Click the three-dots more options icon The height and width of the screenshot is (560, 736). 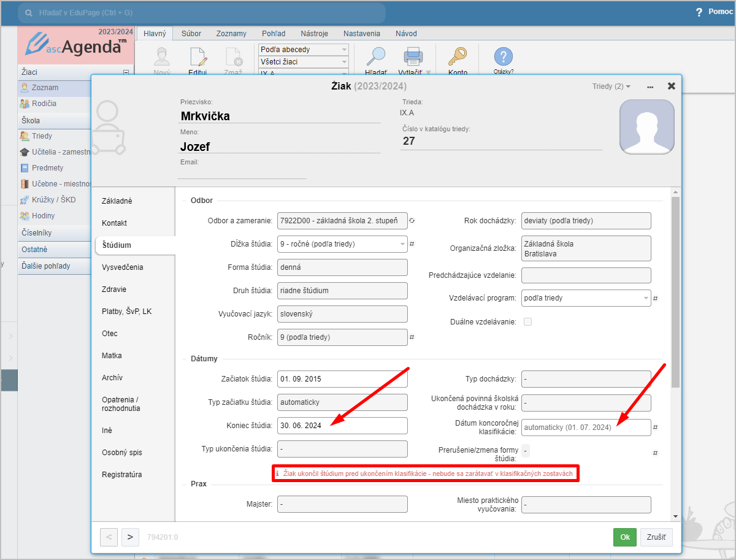650,86
